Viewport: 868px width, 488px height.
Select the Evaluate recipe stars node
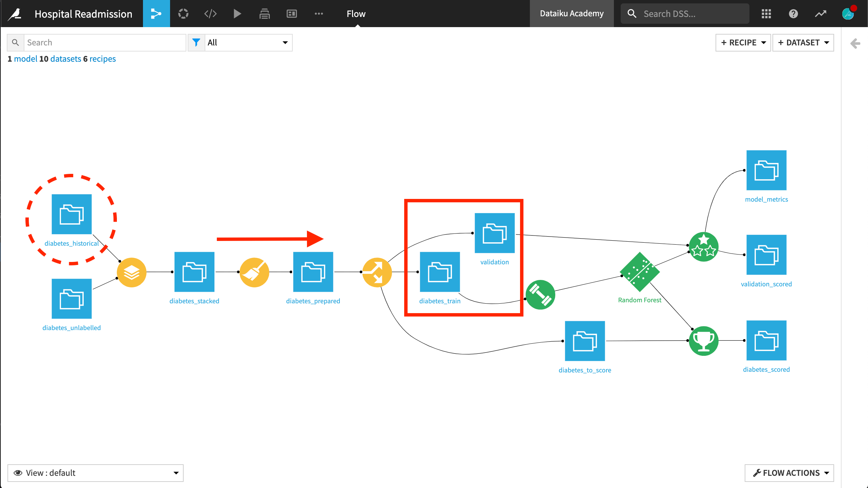[x=704, y=247]
